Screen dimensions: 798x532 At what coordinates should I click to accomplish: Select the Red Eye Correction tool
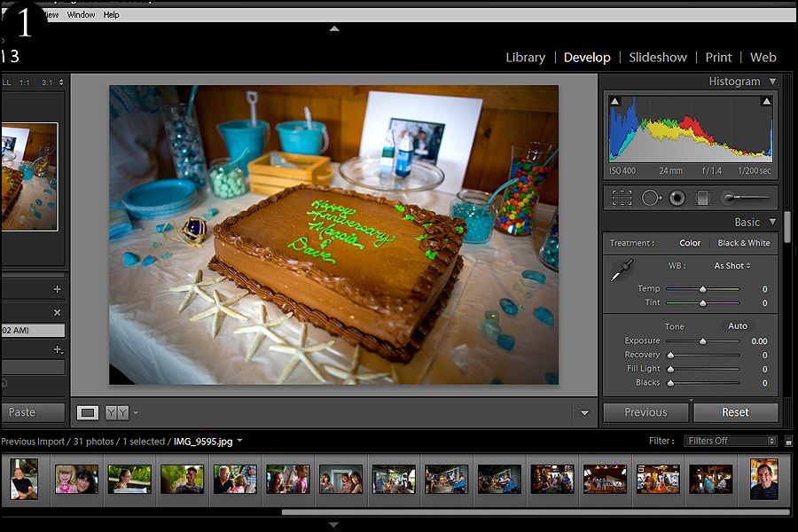pyautogui.click(x=677, y=198)
